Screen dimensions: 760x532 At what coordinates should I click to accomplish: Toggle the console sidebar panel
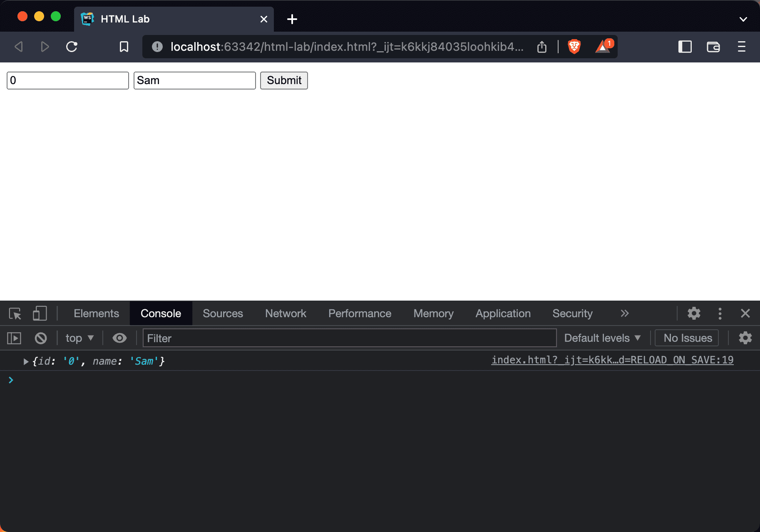[x=14, y=338]
